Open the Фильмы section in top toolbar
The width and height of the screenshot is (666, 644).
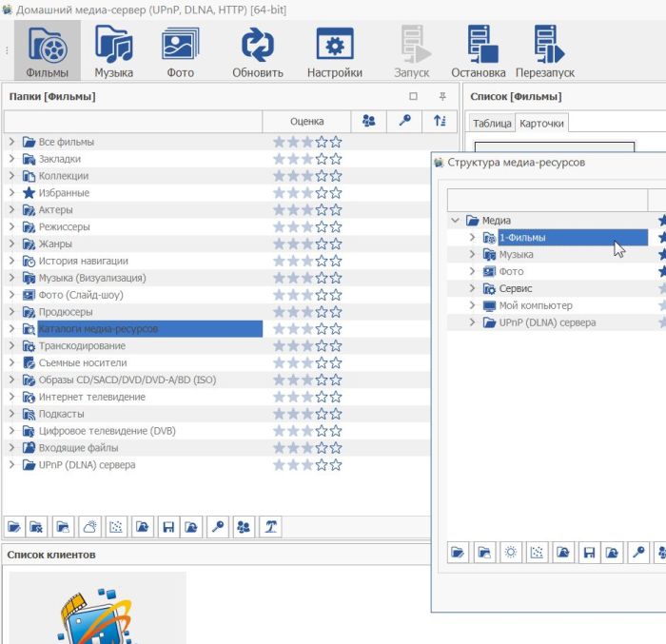point(47,53)
